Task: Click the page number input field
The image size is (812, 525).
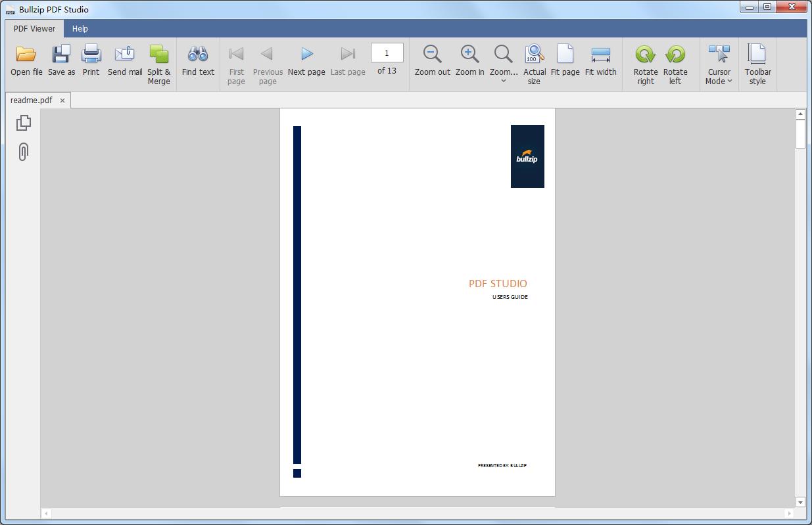Action: point(387,53)
